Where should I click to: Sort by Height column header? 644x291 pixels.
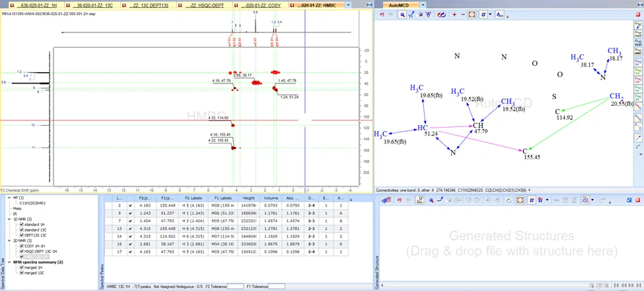click(x=248, y=198)
